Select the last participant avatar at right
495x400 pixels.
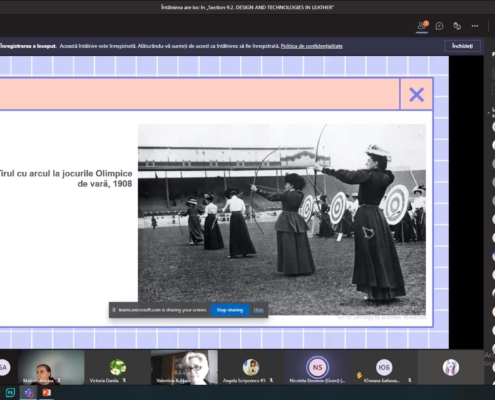point(451,367)
